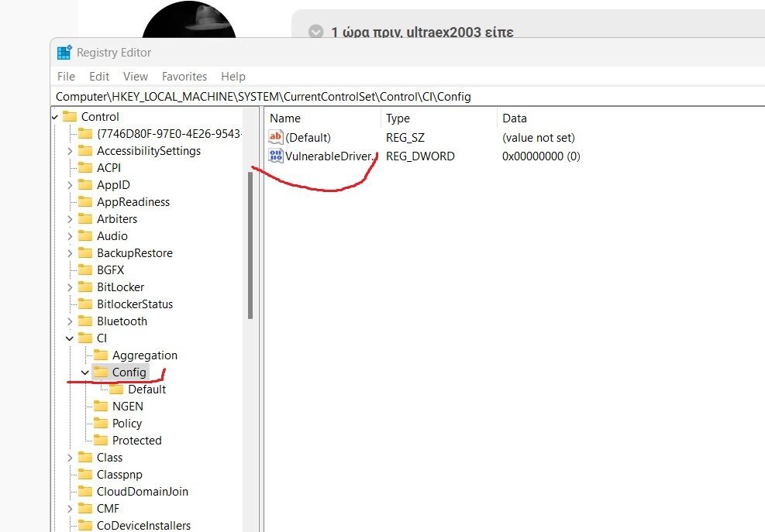Screen dimensions: 765x532
Task: Select the BitLocker folder icon
Action: (x=85, y=287)
